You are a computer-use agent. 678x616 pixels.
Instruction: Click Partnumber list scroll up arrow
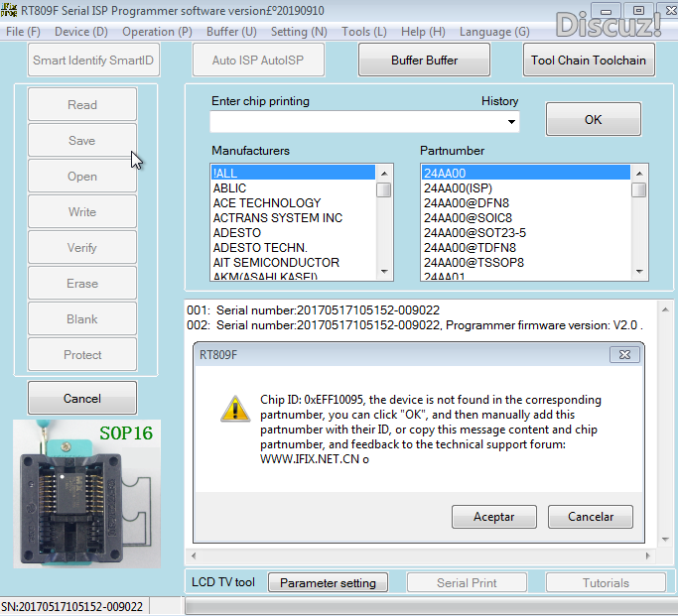[x=639, y=174]
